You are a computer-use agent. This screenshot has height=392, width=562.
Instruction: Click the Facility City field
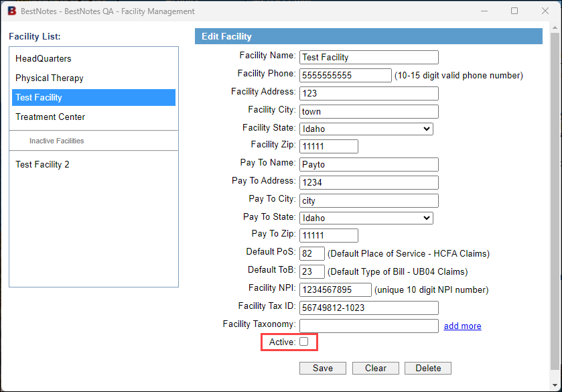click(369, 111)
